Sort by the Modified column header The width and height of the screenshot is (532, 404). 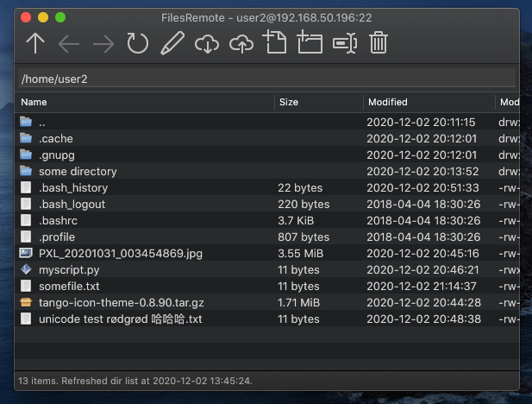[x=429, y=102]
